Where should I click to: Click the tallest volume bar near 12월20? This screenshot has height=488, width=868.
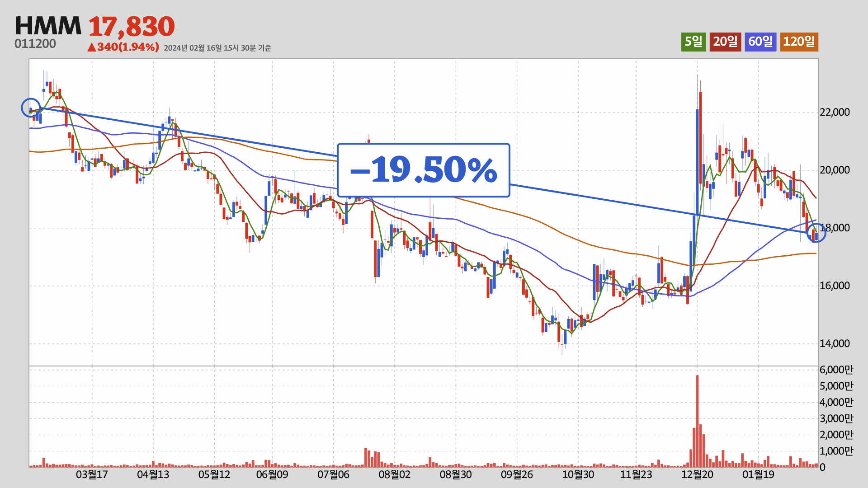pos(697,421)
